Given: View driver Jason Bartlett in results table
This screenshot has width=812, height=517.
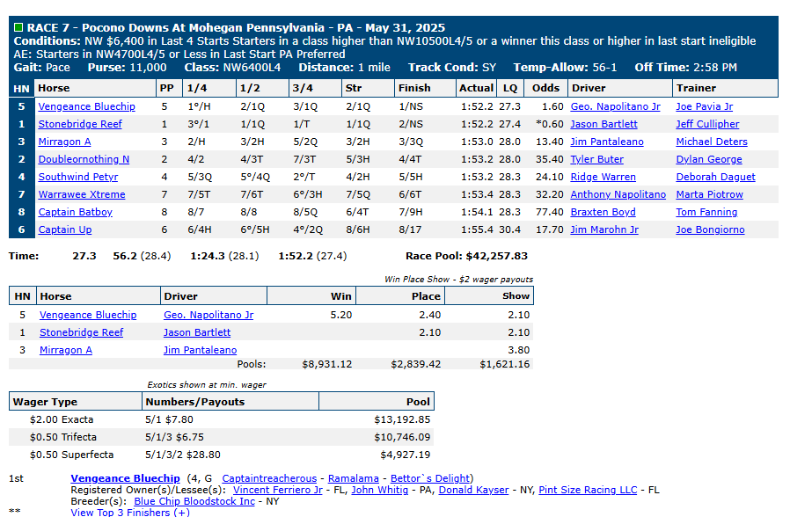Looking at the screenshot, I should click(604, 124).
